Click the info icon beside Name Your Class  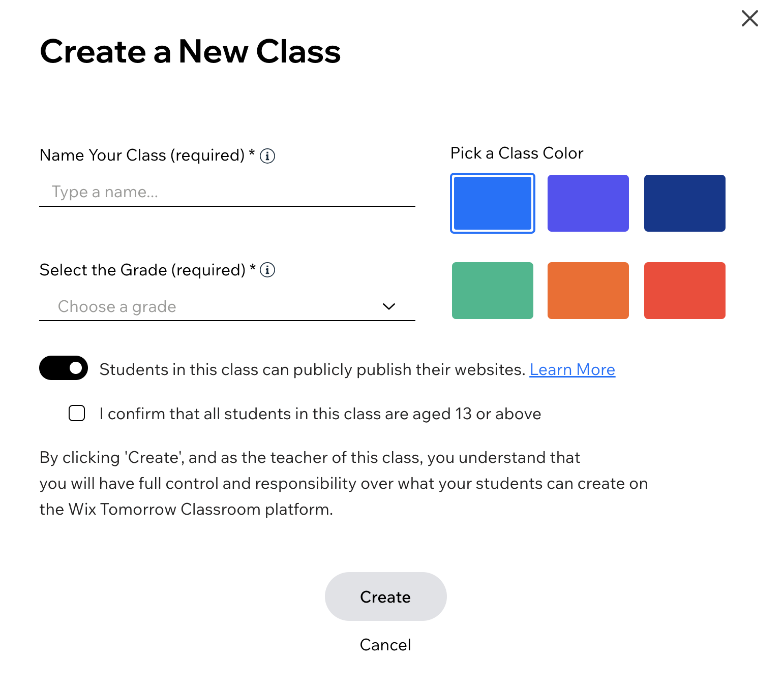click(x=267, y=156)
